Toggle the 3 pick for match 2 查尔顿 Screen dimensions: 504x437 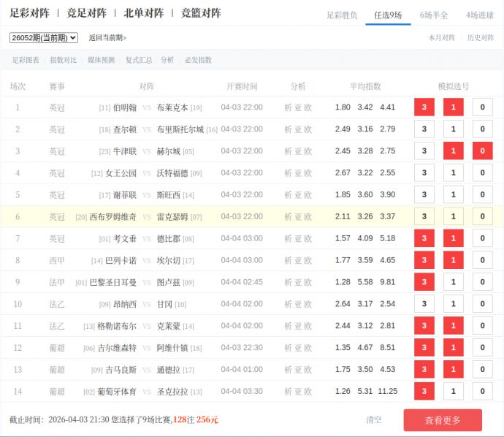tap(424, 129)
